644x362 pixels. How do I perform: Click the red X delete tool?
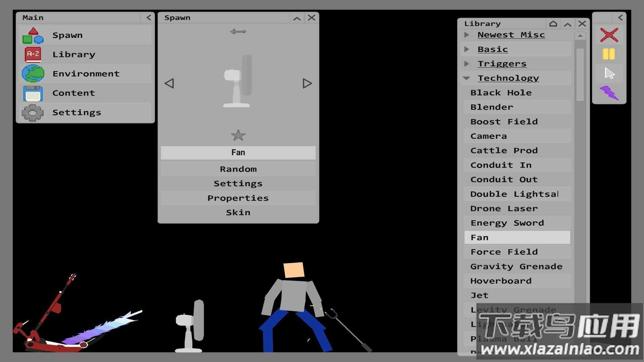(609, 35)
